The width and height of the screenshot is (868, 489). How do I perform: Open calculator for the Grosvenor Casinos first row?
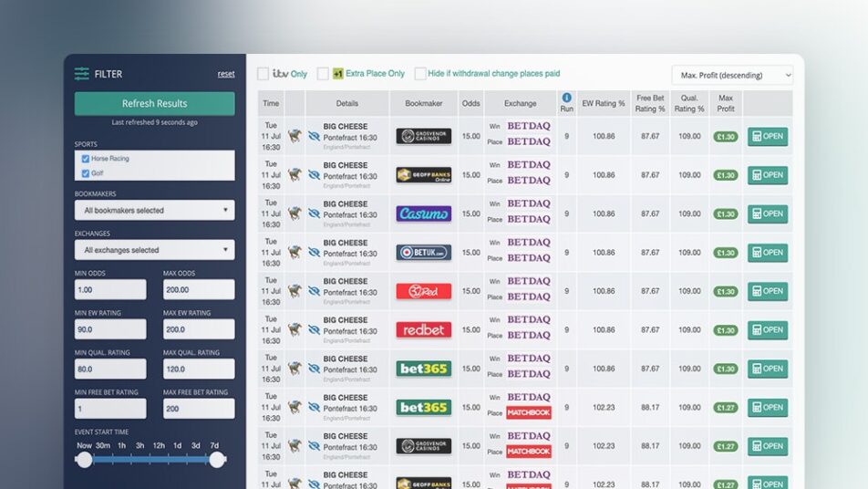tap(768, 136)
